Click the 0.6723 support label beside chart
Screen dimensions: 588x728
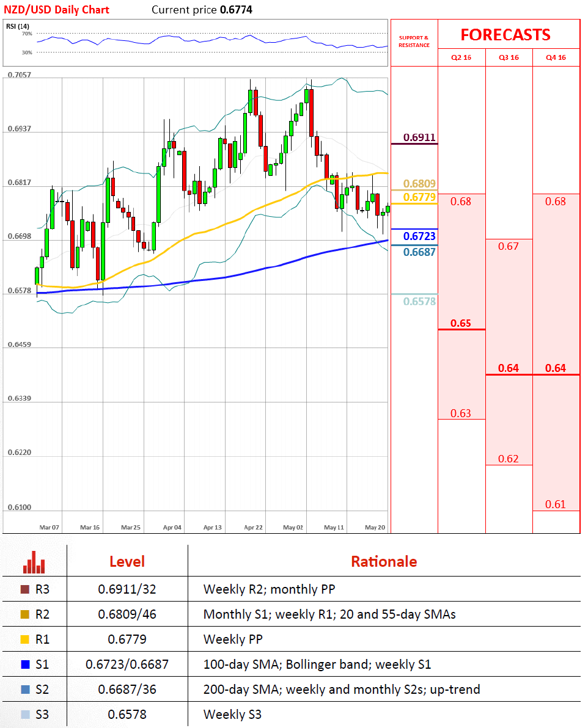[419, 236]
